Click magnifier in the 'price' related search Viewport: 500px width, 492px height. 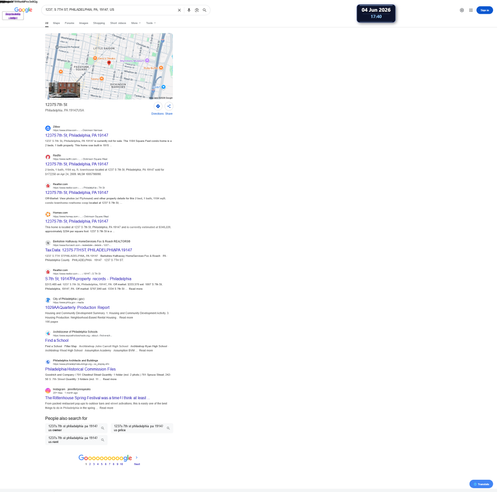tap(169, 429)
